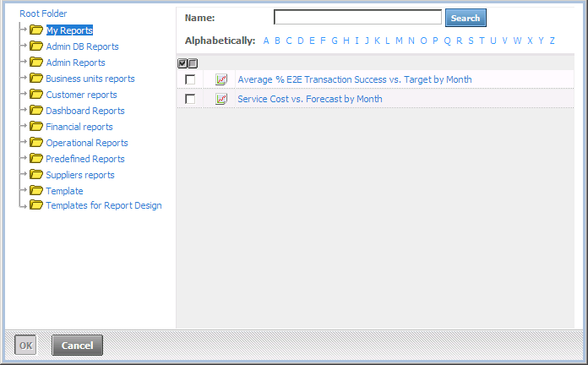Click the OK button

(x=25, y=345)
